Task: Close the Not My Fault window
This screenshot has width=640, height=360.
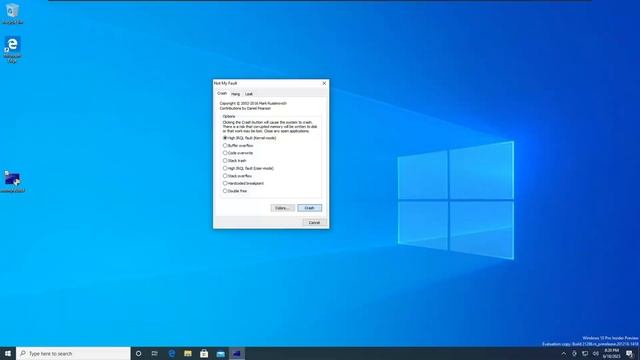Action: coord(324,83)
